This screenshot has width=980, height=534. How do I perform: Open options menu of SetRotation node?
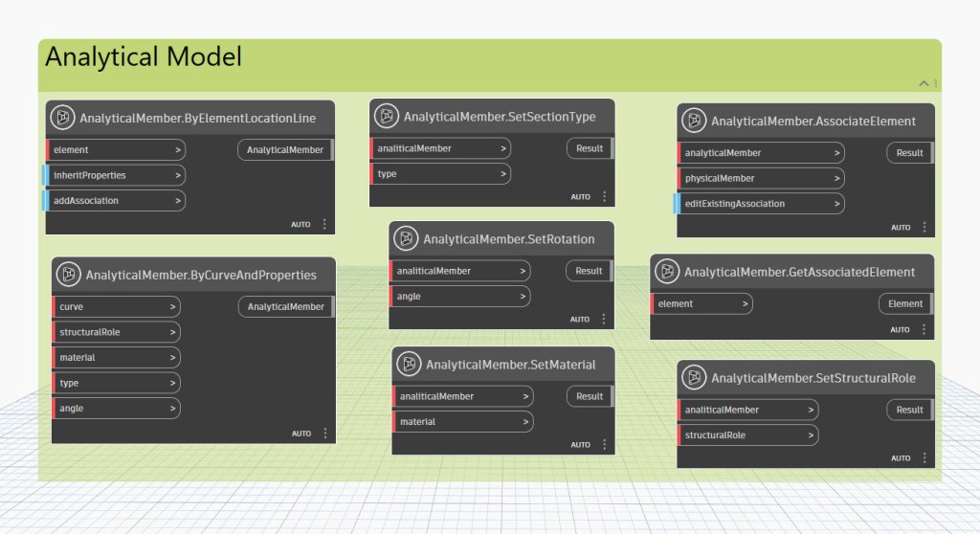point(604,319)
